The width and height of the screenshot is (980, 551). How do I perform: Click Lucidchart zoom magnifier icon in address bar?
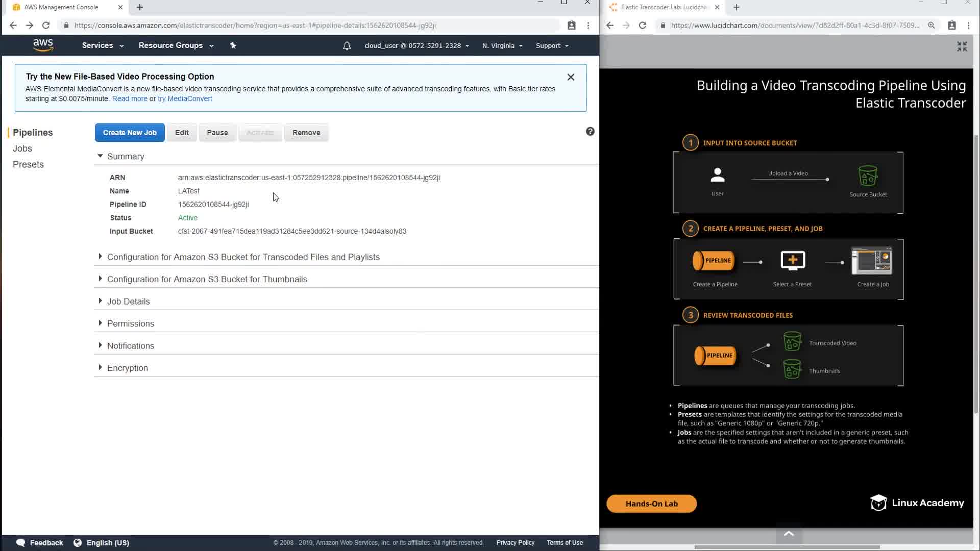click(x=931, y=26)
